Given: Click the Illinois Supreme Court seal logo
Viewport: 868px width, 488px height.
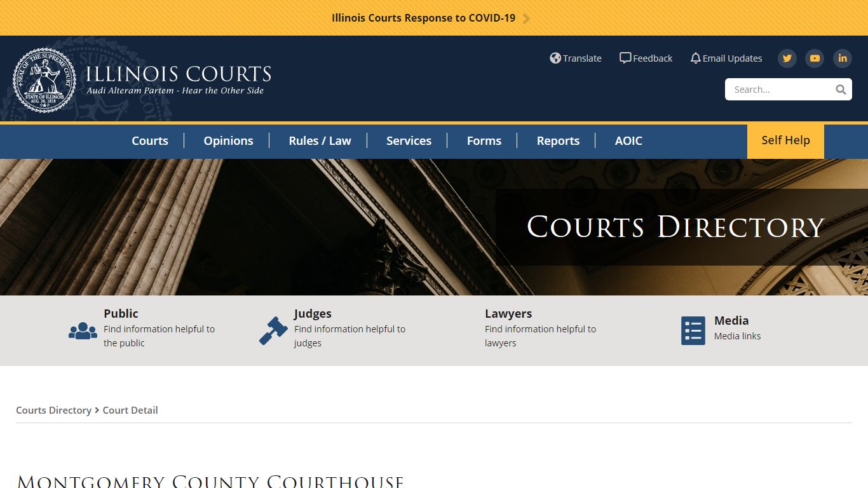Looking at the screenshot, I should click(44, 80).
